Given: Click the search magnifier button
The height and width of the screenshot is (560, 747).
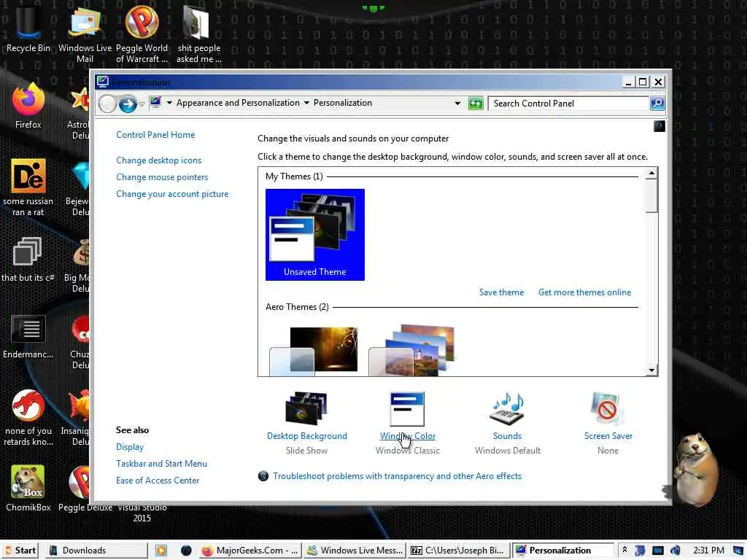Looking at the screenshot, I should pos(657,104).
